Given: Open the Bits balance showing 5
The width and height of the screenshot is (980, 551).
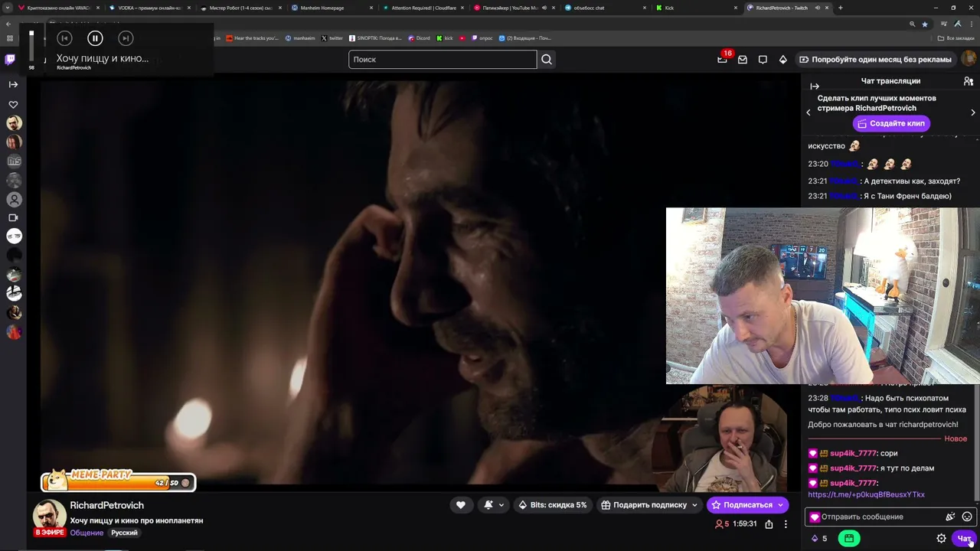Looking at the screenshot, I should pos(819,538).
